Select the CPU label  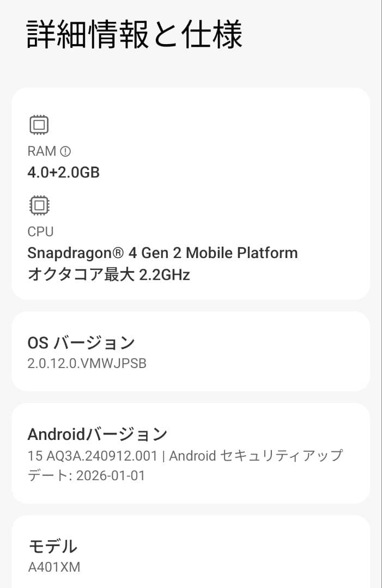(x=40, y=231)
